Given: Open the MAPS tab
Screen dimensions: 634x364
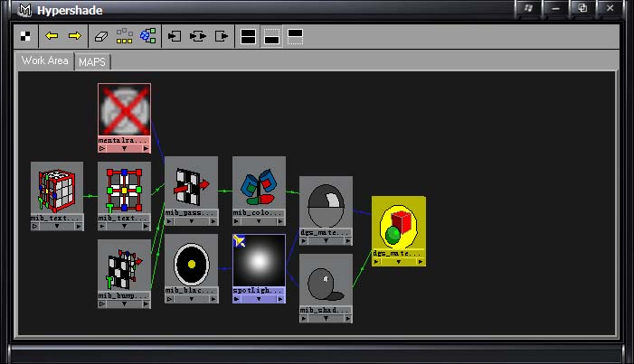Looking at the screenshot, I should [x=92, y=61].
